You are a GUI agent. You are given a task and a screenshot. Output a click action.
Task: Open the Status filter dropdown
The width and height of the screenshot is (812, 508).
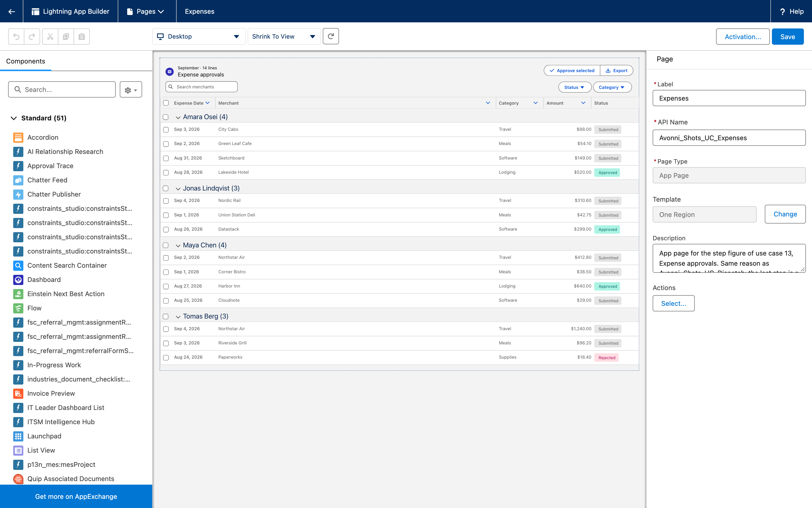pyautogui.click(x=574, y=87)
